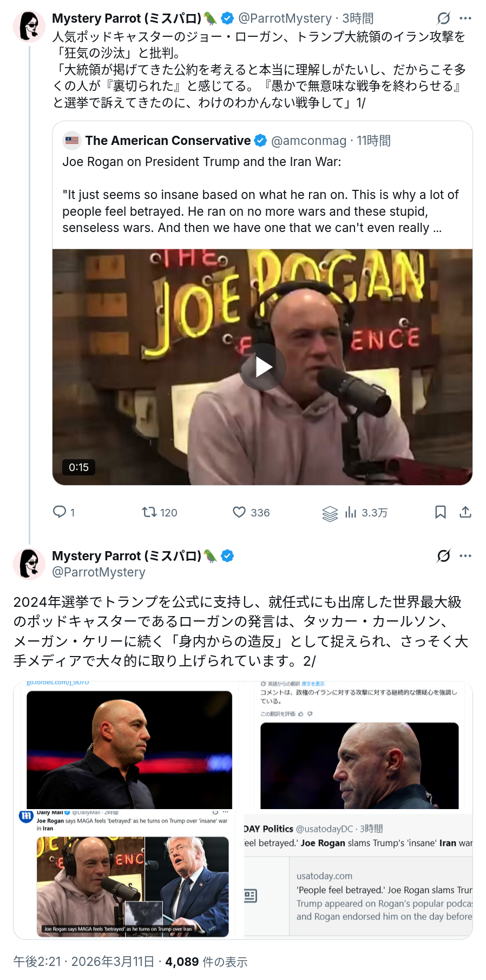Open more options on first post
This screenshot has width=486, height=980.
coord(465,18)
